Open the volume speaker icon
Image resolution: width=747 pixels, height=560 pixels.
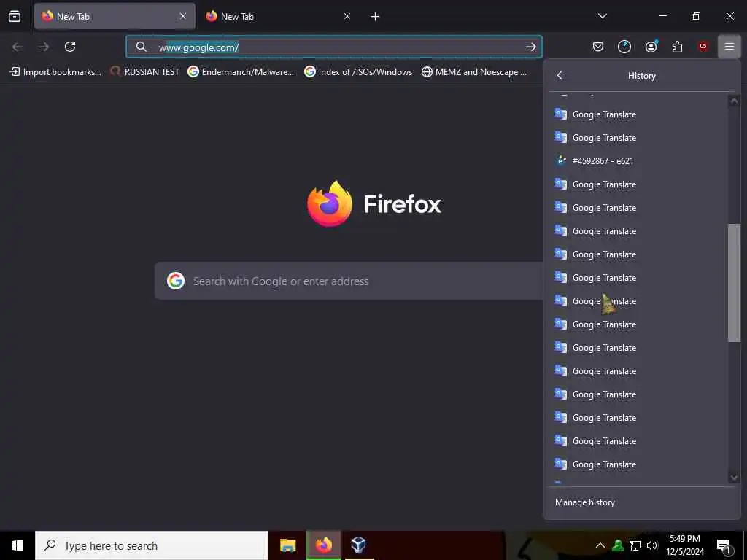(x=652, y=545)
